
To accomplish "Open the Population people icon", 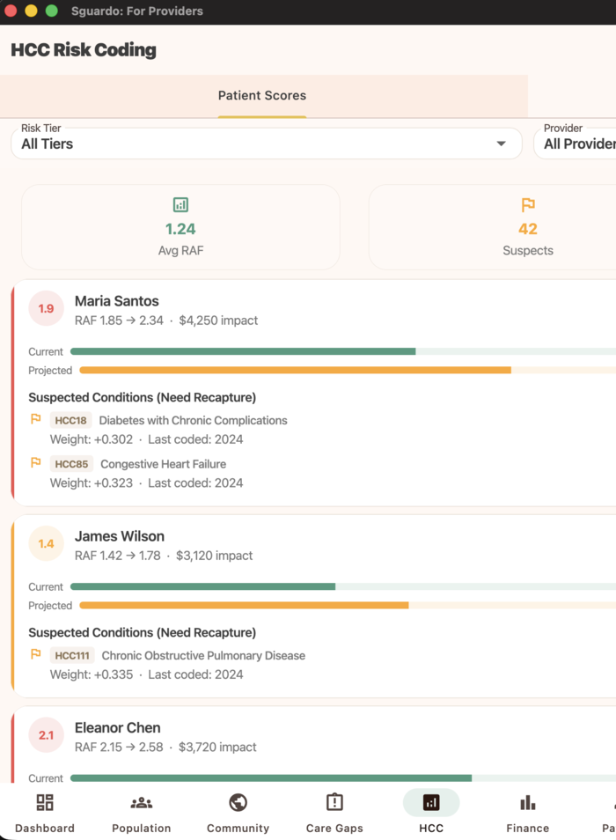I will 142,802.
